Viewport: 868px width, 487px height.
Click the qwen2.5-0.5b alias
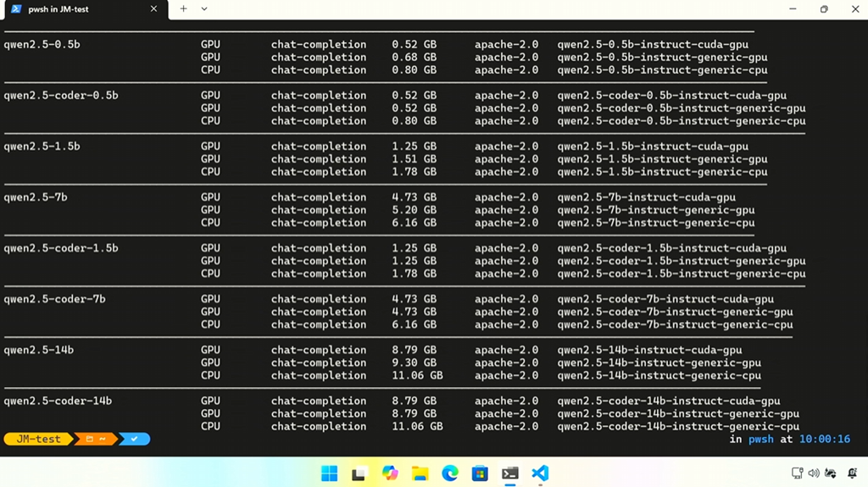[x=42, y=44]
